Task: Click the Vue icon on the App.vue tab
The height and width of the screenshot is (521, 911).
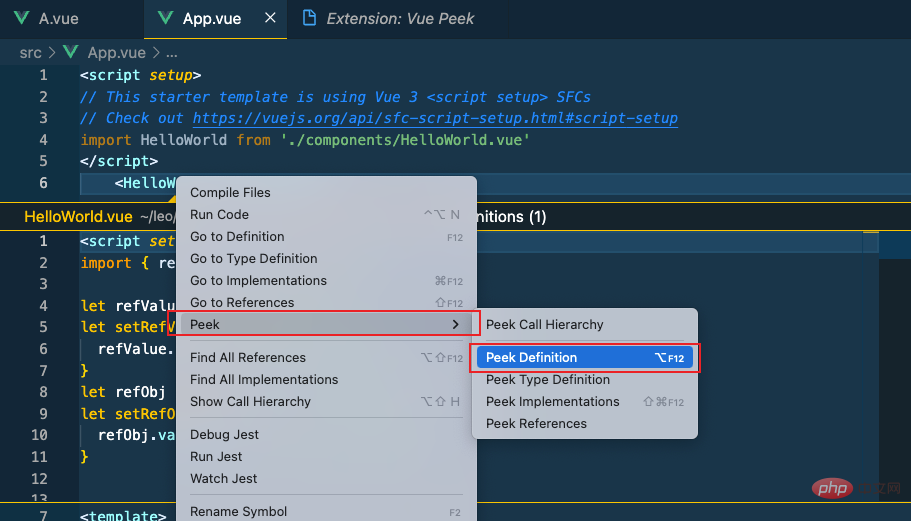Action: (165, 19)
